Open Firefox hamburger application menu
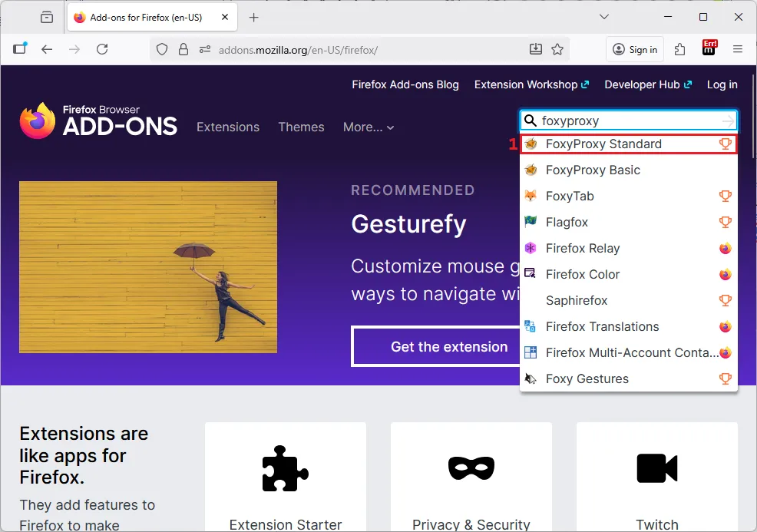The height and width of the screenshot is (532, 757). [x=738, y=49]
